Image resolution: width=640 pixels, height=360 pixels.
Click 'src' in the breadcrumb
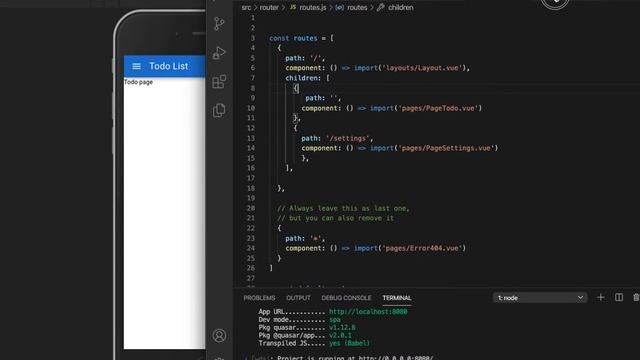(x=246, y=7)
